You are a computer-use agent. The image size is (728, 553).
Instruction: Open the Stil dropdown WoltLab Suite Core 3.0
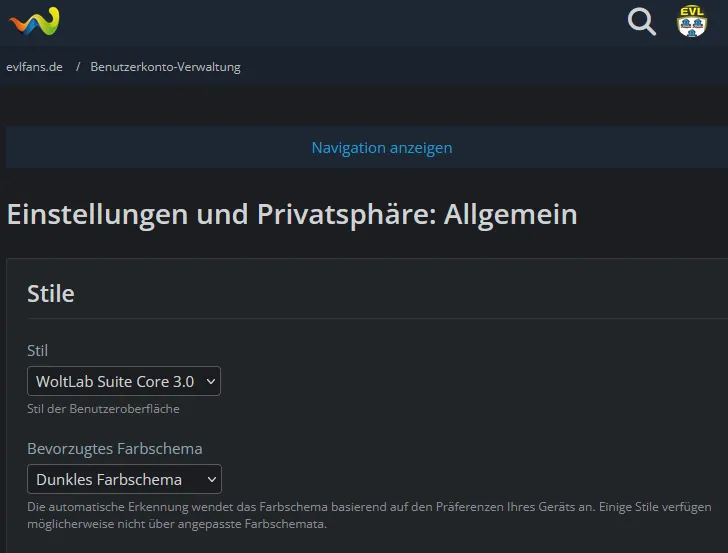[124, 381]
